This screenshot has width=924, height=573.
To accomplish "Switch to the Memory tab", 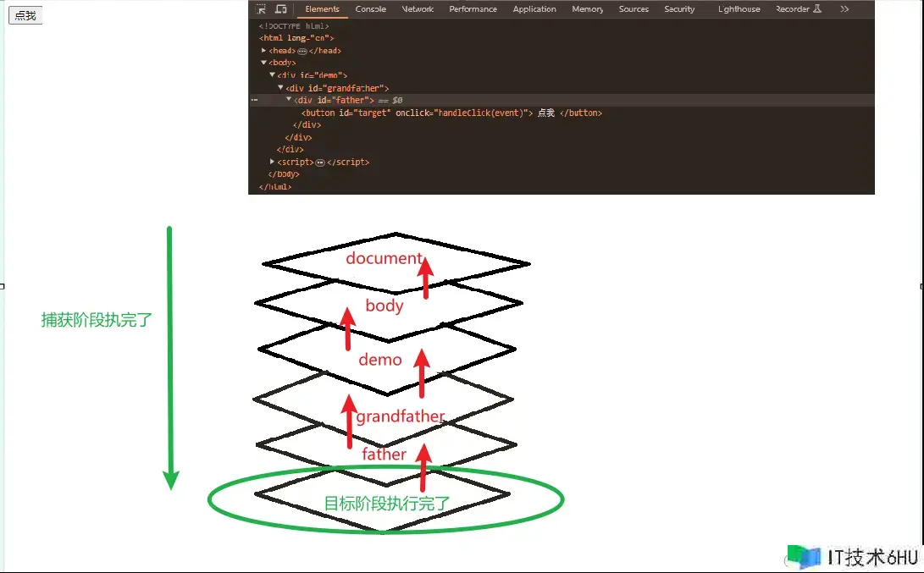I will pyautogui.click(x=587, y=8).
